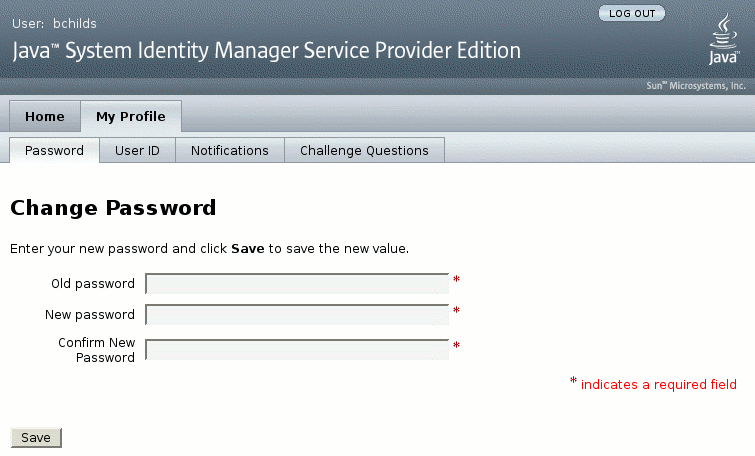
Task: Click 'indicates a required field' note
Action: (x=659, y=385)
